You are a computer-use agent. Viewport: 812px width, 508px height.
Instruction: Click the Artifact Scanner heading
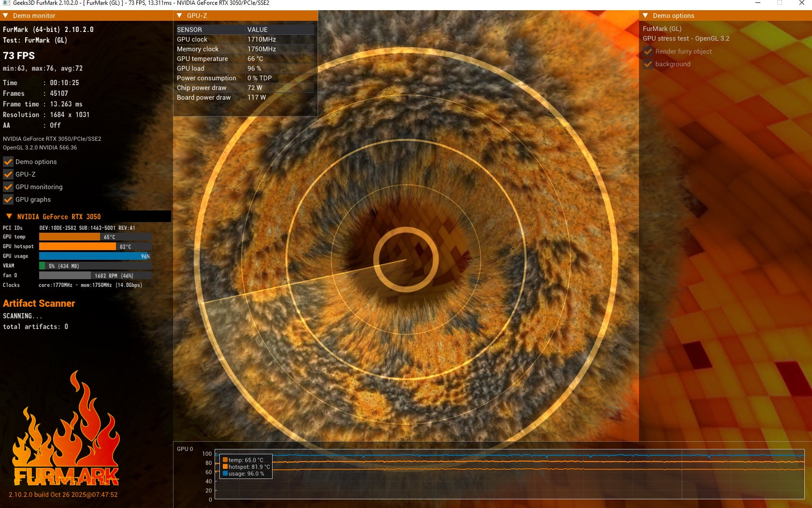tap(39, 303)
